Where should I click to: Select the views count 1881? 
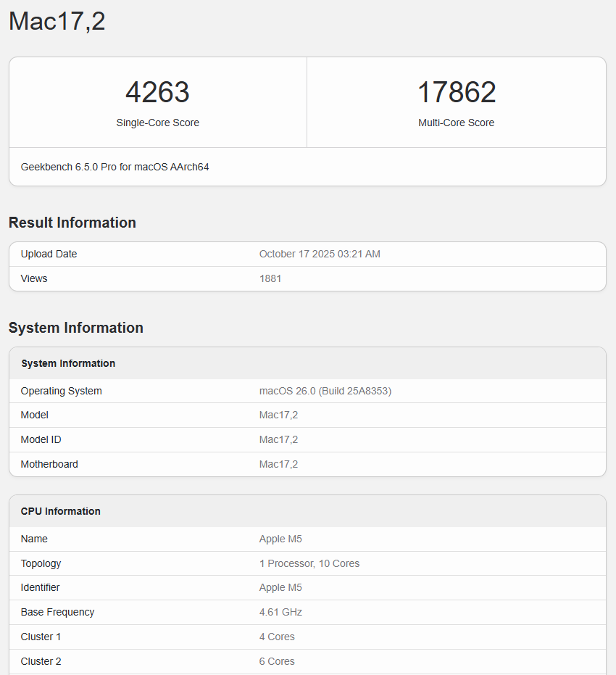270,278
